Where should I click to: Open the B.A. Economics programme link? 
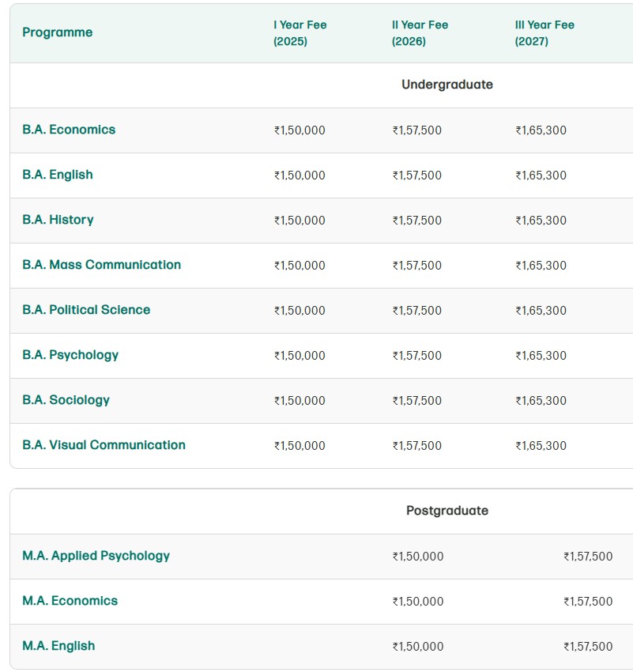69,130
